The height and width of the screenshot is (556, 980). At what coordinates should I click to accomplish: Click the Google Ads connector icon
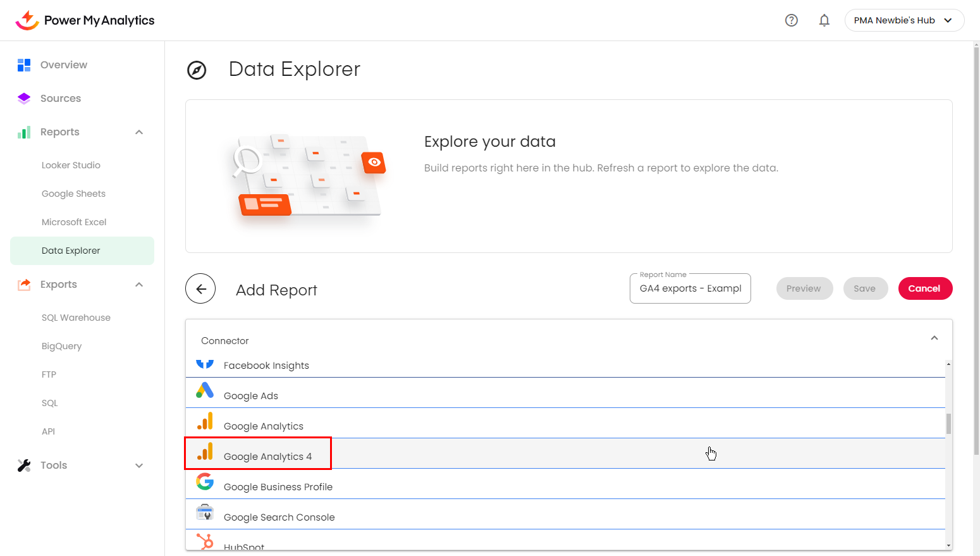205,391
